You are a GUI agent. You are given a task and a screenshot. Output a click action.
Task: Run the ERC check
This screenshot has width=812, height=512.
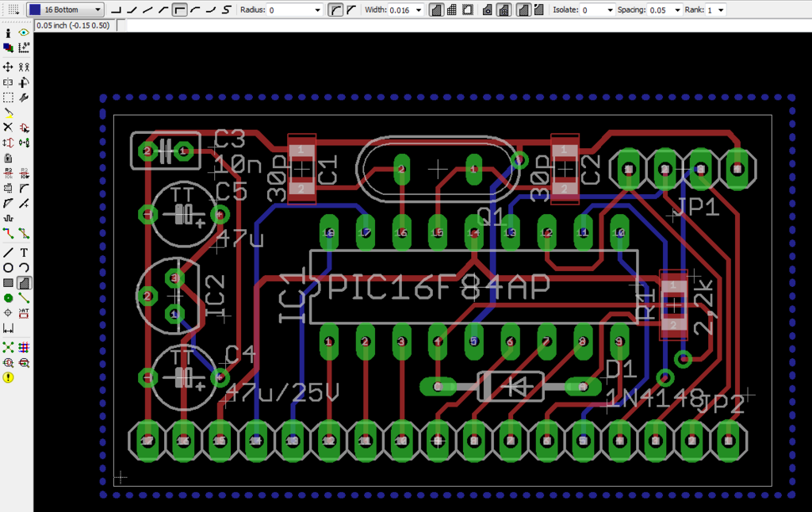8,363
